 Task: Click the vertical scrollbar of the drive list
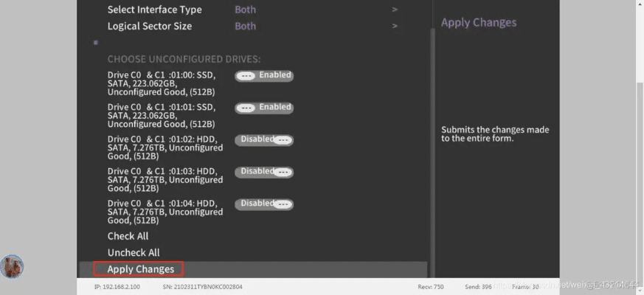pos(432,147)
